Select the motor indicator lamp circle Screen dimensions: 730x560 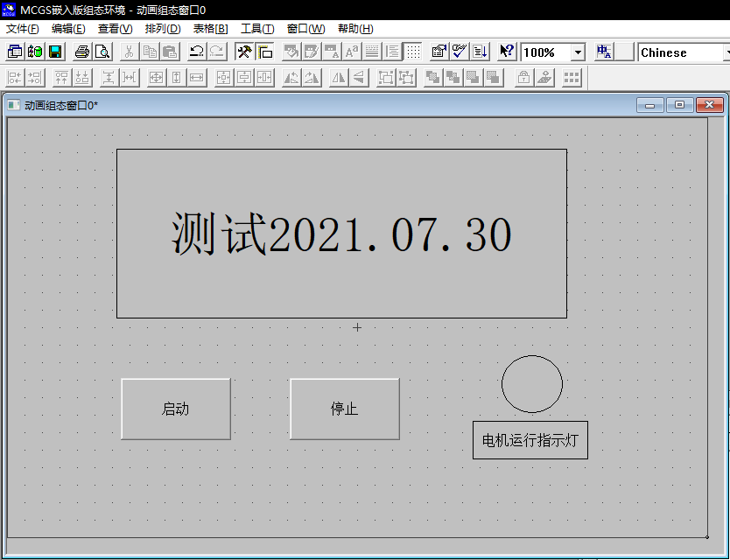[x=530, y=383]
